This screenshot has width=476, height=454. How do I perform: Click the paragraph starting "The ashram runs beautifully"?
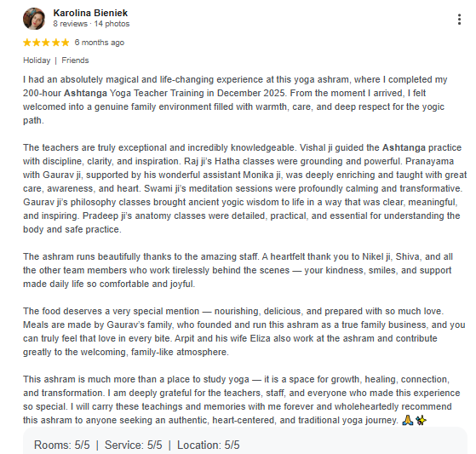point(238,270)
